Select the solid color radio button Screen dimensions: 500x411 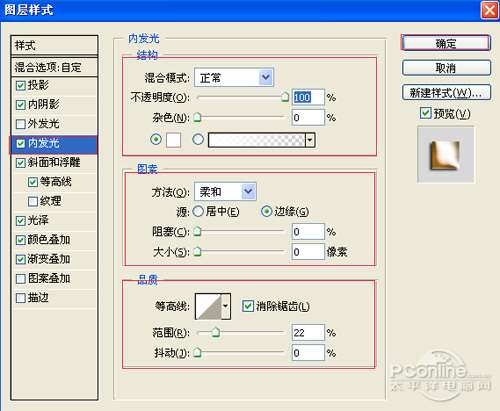click(x=156, y=139)
